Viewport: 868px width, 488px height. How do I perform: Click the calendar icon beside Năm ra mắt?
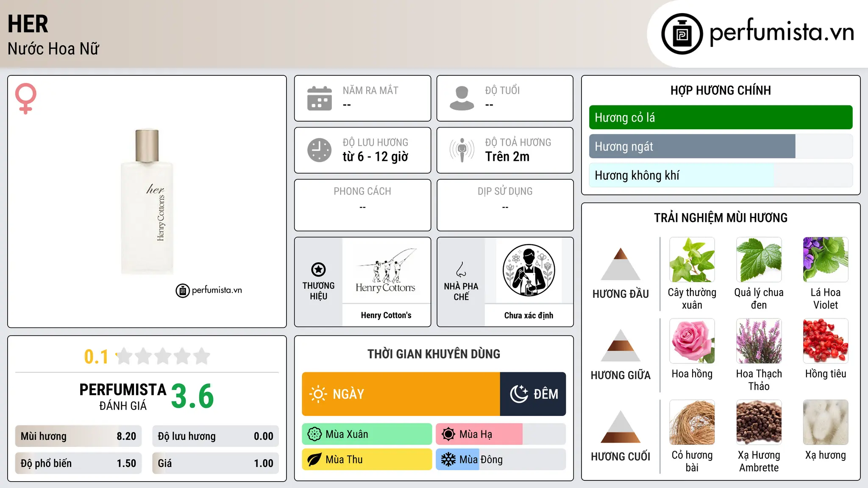[320, 98]
